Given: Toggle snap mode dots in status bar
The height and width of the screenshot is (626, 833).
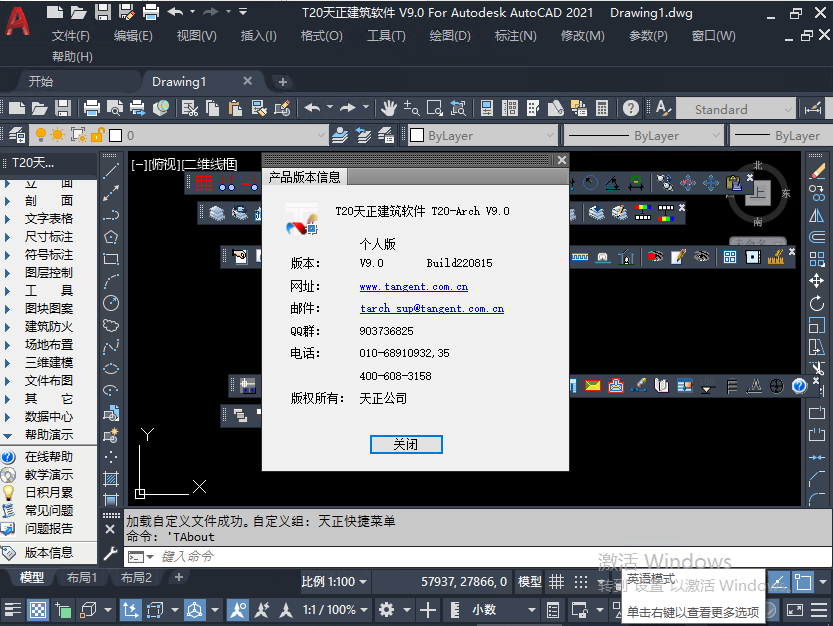Looking at the screenshot, I should [581, 582].
